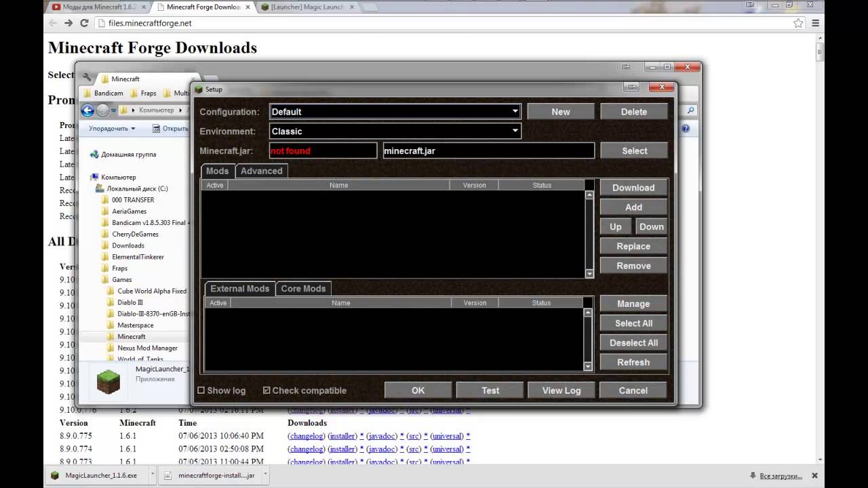Select Minecraft folder in Explorer tree

point(131,337)
